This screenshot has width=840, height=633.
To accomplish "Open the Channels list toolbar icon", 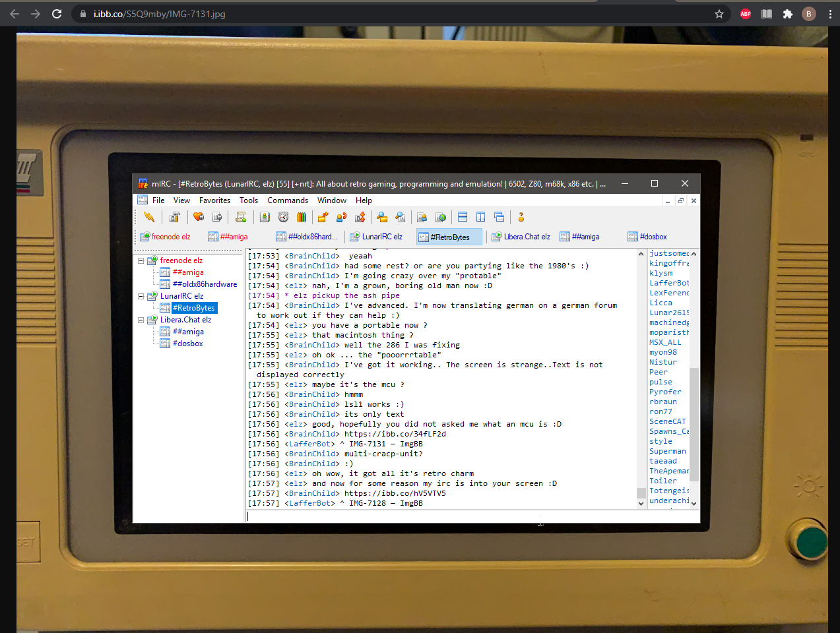I will click(x=217, y=217).
